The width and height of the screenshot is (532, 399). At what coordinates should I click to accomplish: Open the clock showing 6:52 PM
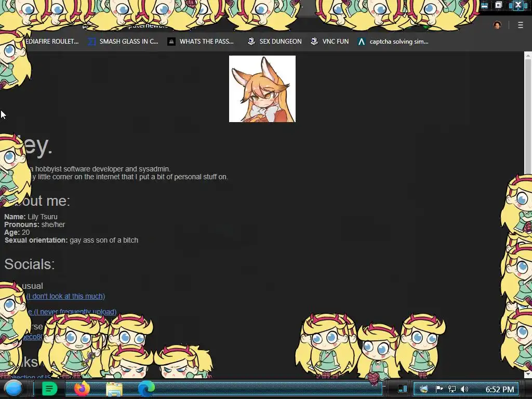500,390
